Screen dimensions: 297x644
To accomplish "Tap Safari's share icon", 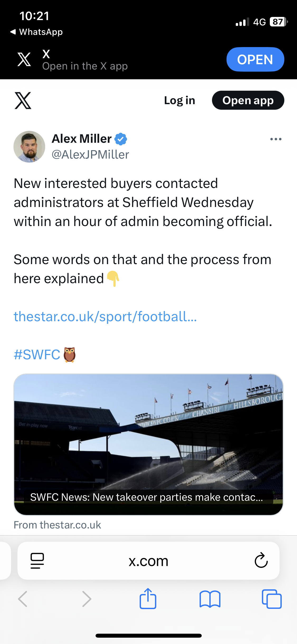I will [148, 599].
